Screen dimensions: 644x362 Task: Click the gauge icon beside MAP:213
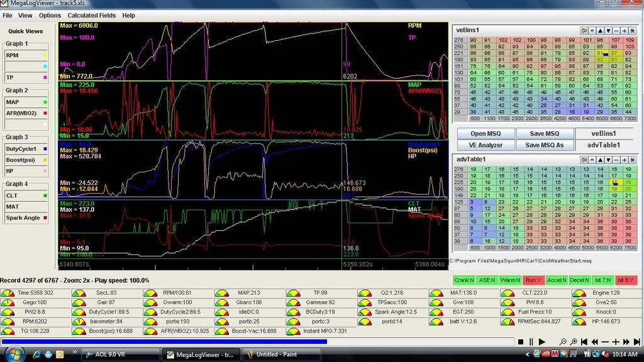[x=222, y=293]
